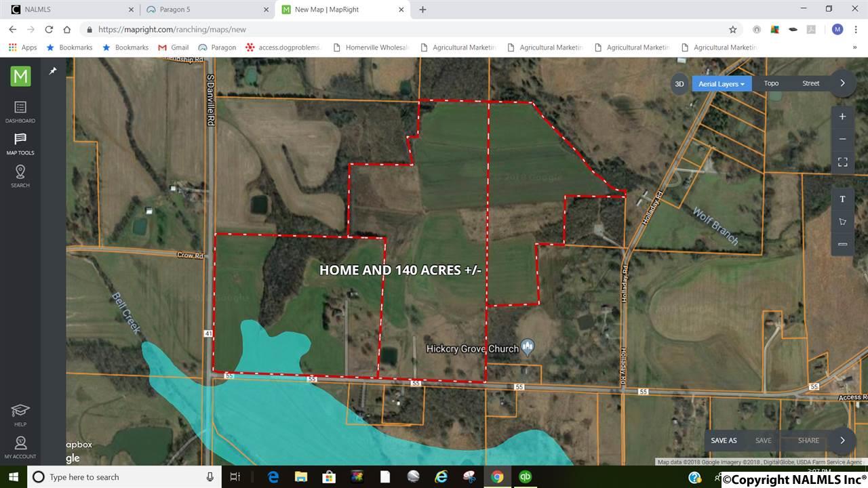The image size is (868, 488).
Task: Open My Account in the sidebar
Action: [x=20, y=447]
